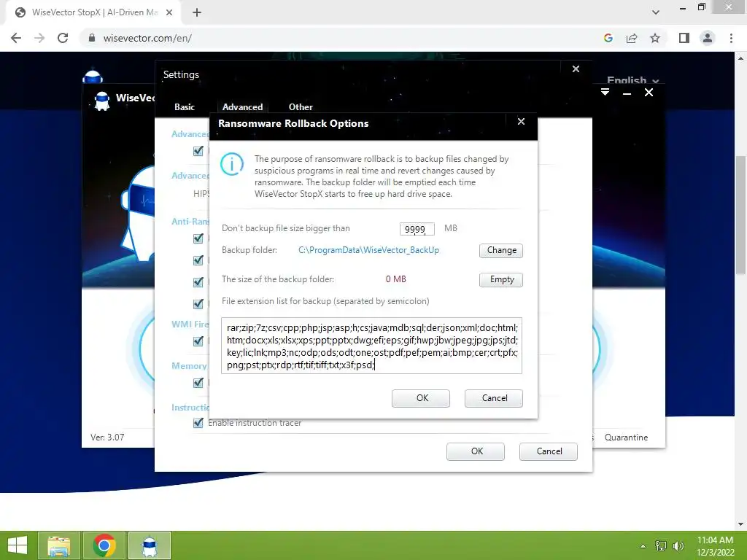747x560 pixels.
Task: Click the Google icon in address bar
Action: [x=608, y=38]
